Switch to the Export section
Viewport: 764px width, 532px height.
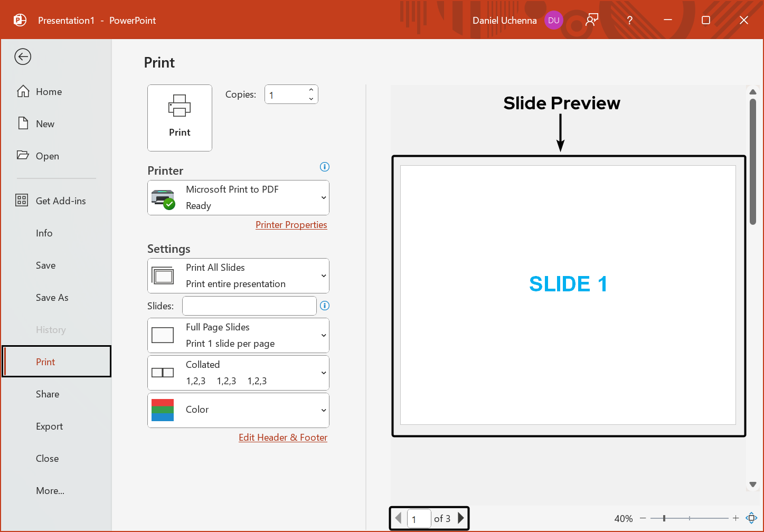coord(49,426)
